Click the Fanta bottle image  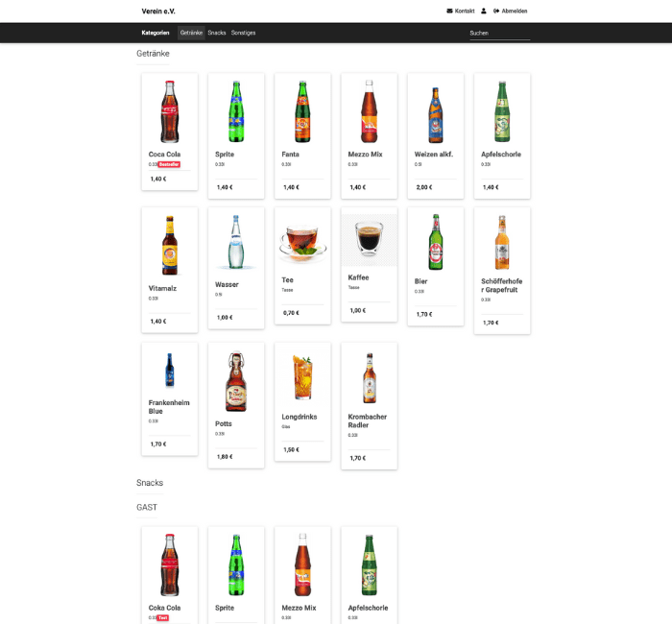click(x=302, y=111)
